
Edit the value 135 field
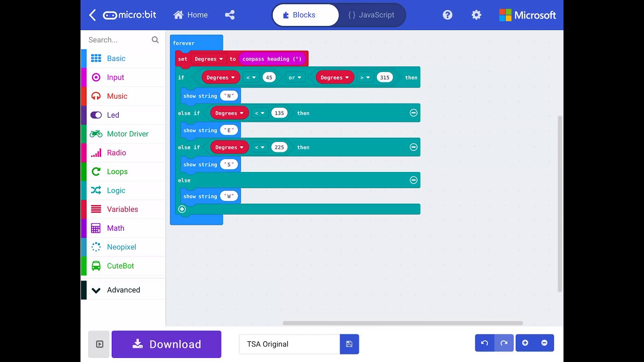point(279,113)
